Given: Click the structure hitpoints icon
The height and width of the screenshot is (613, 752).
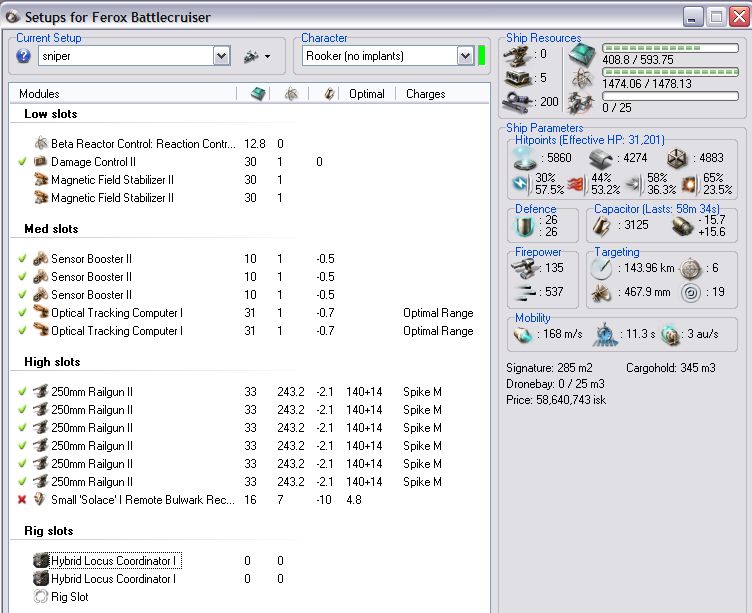Looking at the screenshot, I should 679,157.
